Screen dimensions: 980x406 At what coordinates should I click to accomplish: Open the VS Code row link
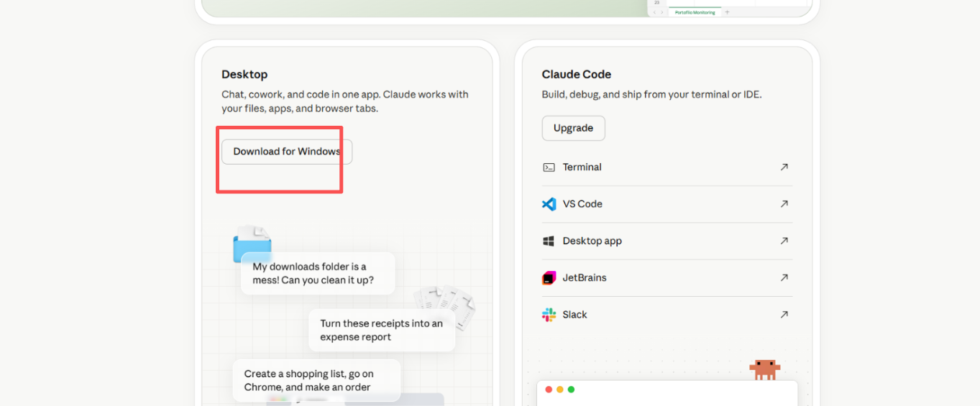(x=667, y=204)
